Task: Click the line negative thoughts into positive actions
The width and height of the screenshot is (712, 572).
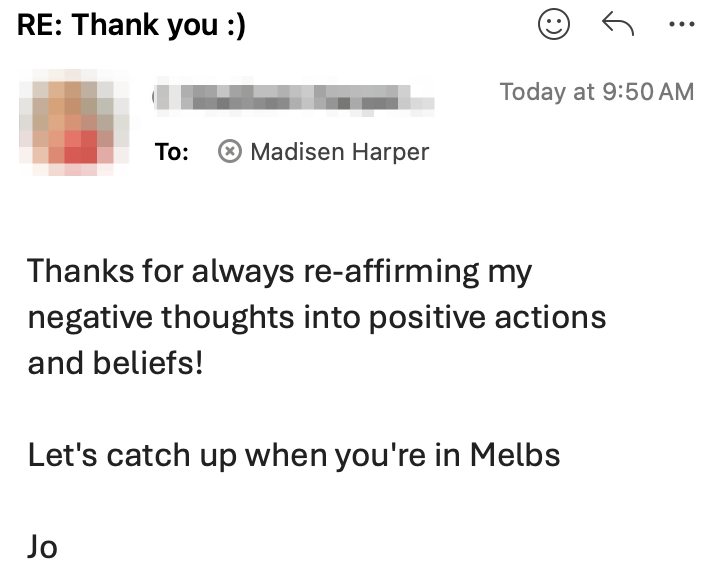Action: (316, 318)
